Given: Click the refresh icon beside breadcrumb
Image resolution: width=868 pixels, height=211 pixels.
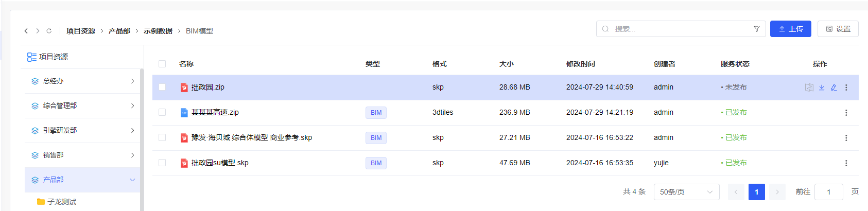Looking at the screenshot, I should tap(49, 31).
